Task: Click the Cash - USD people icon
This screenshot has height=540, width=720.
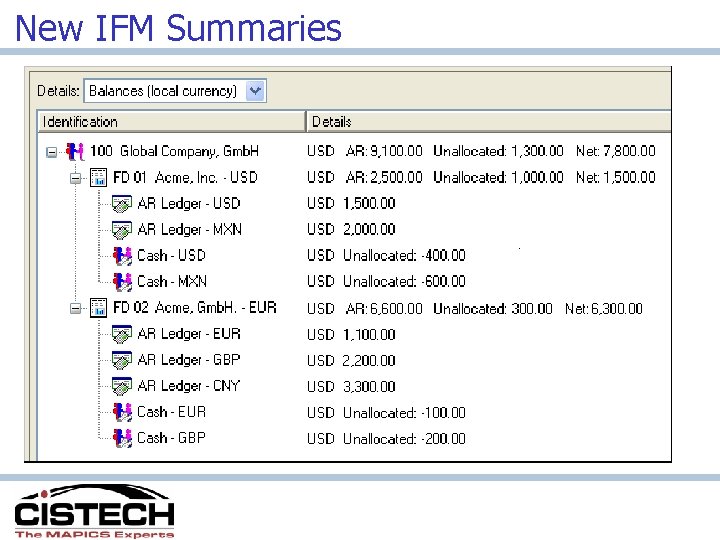Action: click(122, 256)
